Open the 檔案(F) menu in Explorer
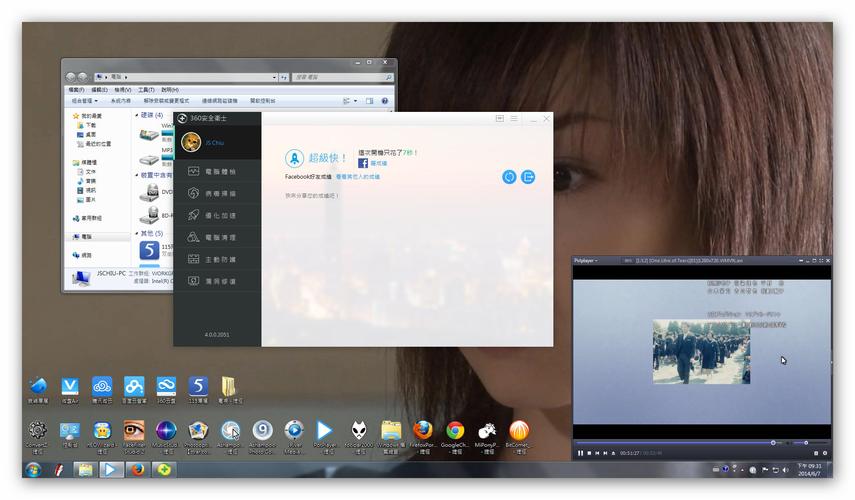Image resolution: width=855 pixels, height=500 pixels. point(76,89)
